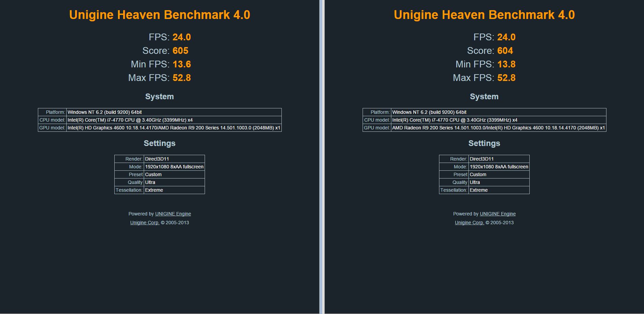This screenshot has height=314, width=644.
Task: Click left report's Max FPS 52.8 value
Action: [182, 78]
